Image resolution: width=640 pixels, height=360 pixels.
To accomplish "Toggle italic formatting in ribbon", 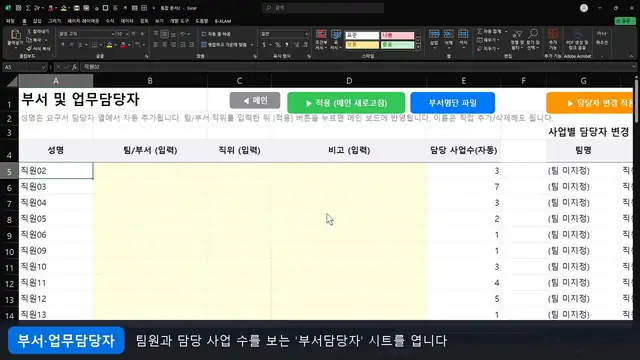I will click(71, 44).
